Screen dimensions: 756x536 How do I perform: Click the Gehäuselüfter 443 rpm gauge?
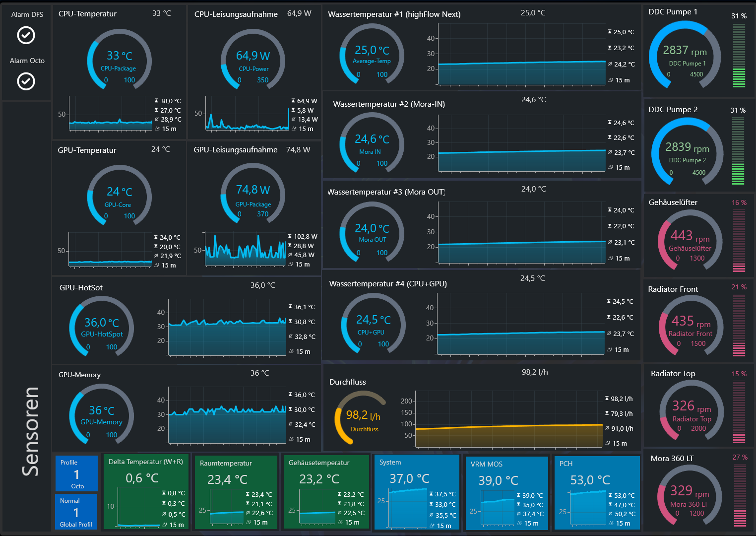point(690,240)
